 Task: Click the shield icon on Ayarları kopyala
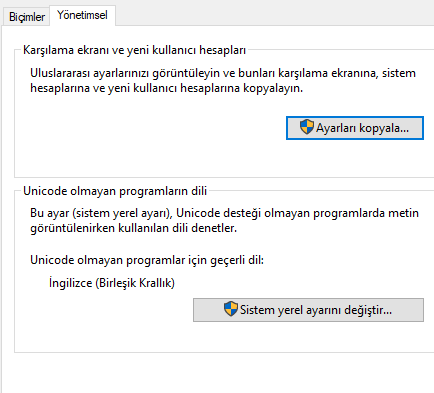[306, 127]
